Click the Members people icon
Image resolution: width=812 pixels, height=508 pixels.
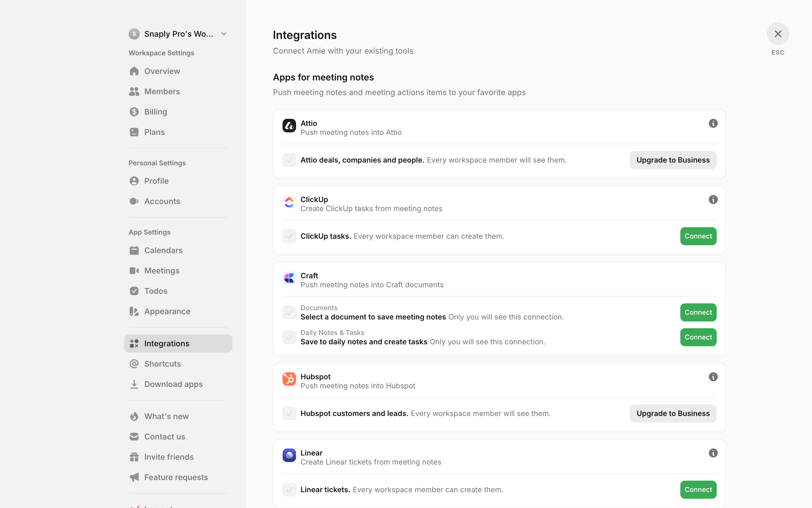(x=134, y=91)
